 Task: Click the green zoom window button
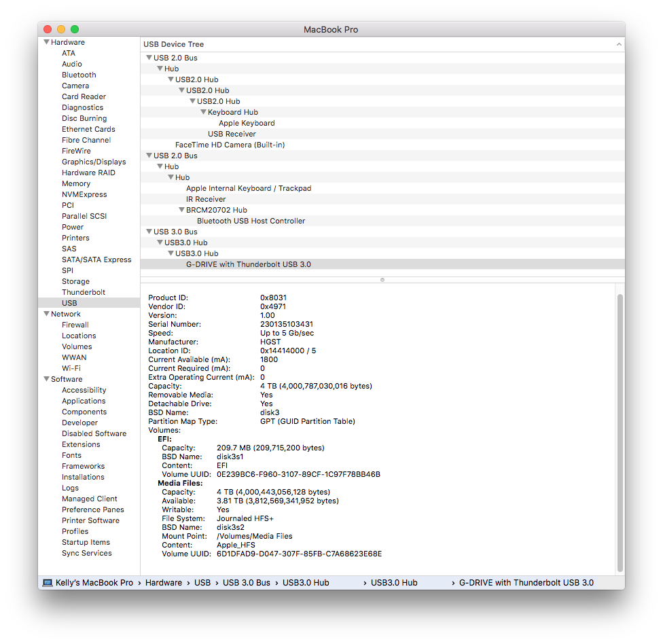(75, 29)
